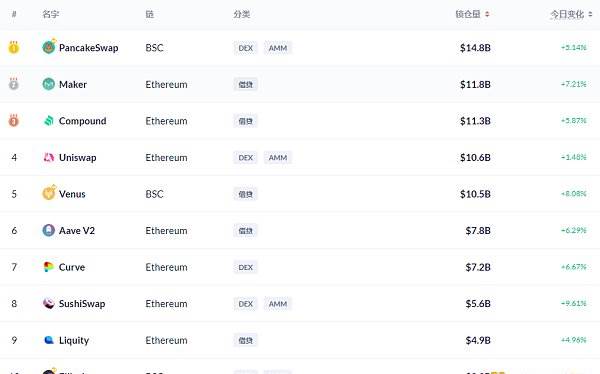The width and height of the screenshot is (600, 374).
Task: Click the 名字 column header
Action: point(51,14)
